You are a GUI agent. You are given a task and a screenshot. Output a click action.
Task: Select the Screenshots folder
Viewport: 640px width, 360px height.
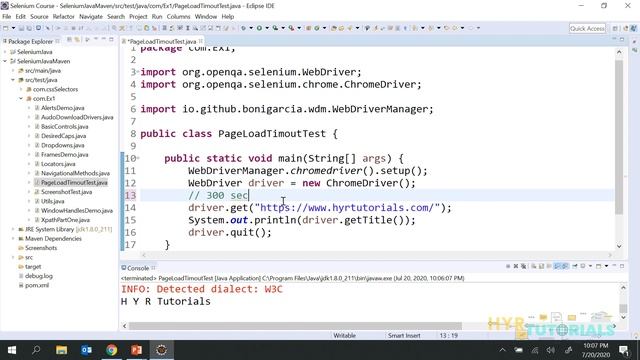coord(41,248)
